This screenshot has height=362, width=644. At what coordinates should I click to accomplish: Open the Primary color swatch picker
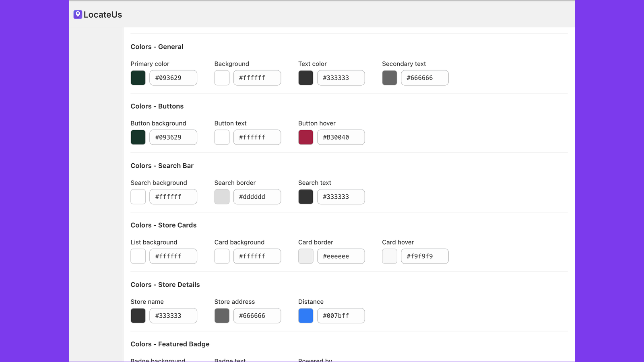pyautogui.click(x=138, y=78)
